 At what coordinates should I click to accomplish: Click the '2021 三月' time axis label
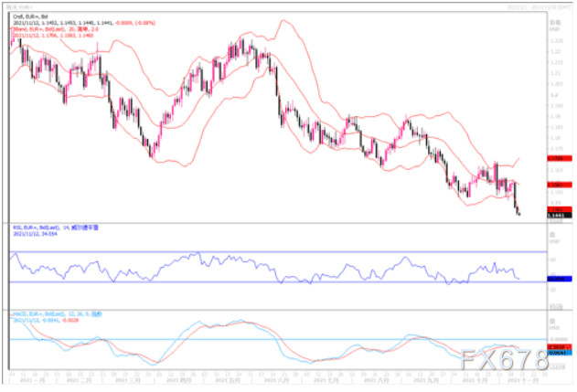point(128,380)
